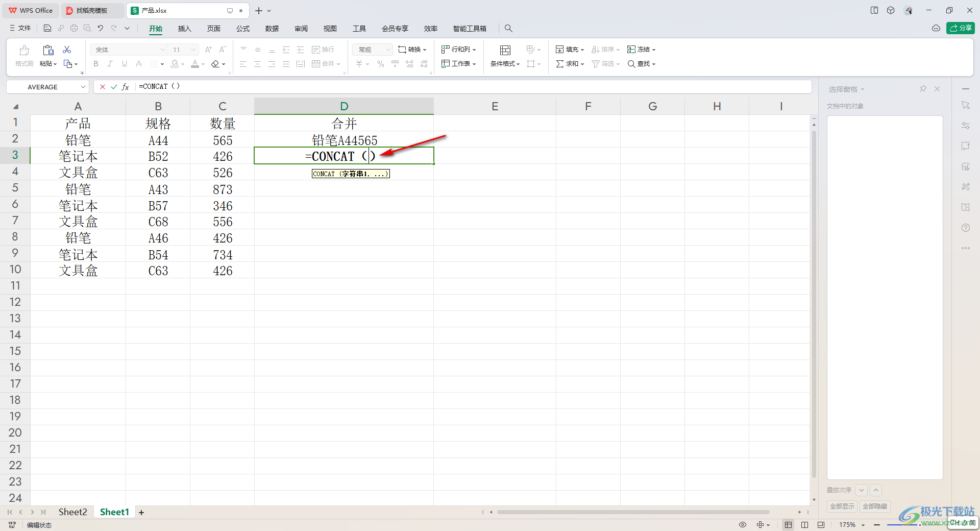Open the insert function fx icon
This screenshot has width=980, height=531.
point(126,87)
